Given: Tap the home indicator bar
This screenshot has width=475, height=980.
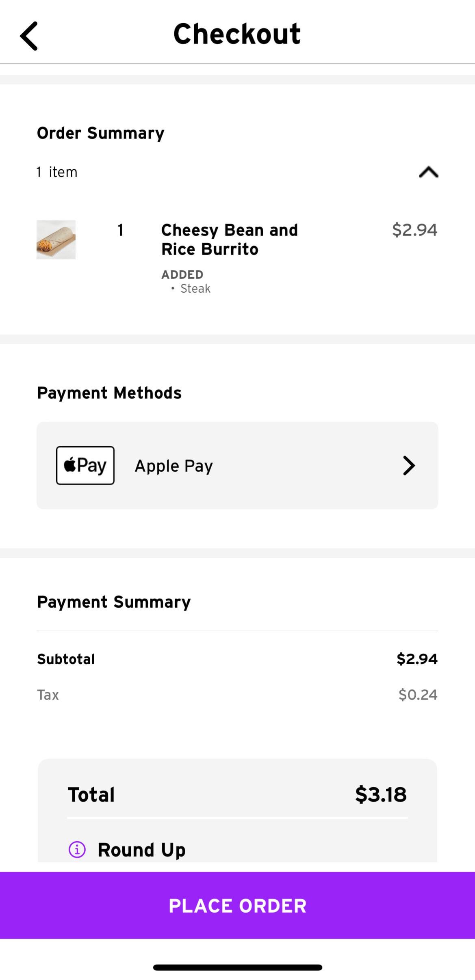Looking at the screenshot, I should [237, 967].
